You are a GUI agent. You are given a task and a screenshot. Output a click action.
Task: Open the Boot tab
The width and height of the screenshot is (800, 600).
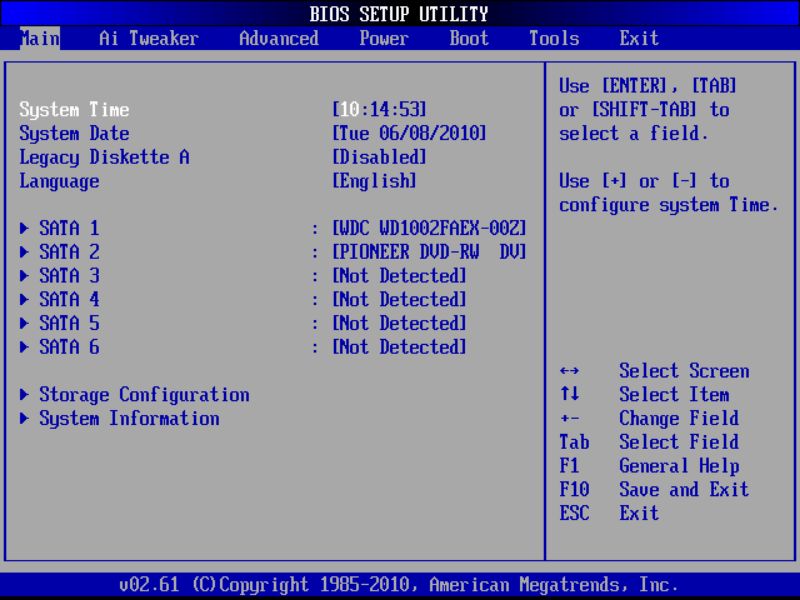pyautogui.click(x=469, y=38)
